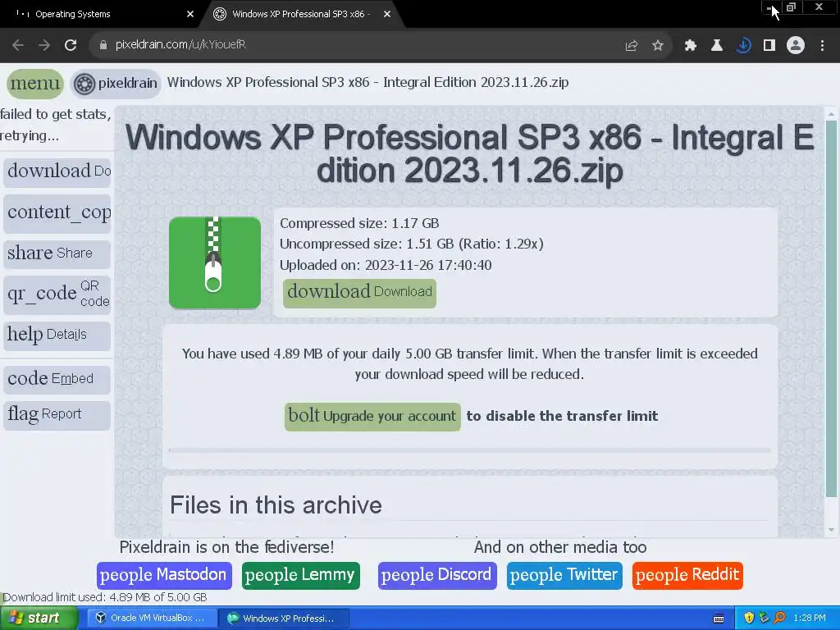Click the page vertical scrollbar thumb
840x630 pixels.
pos(831,309)
